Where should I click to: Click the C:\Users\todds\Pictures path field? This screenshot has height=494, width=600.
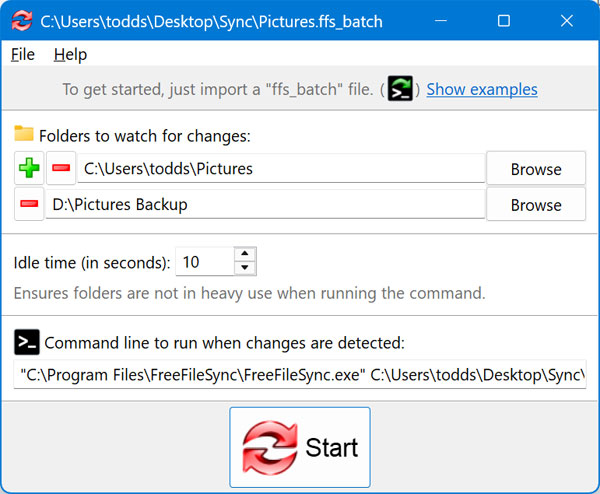coord(281,168)
